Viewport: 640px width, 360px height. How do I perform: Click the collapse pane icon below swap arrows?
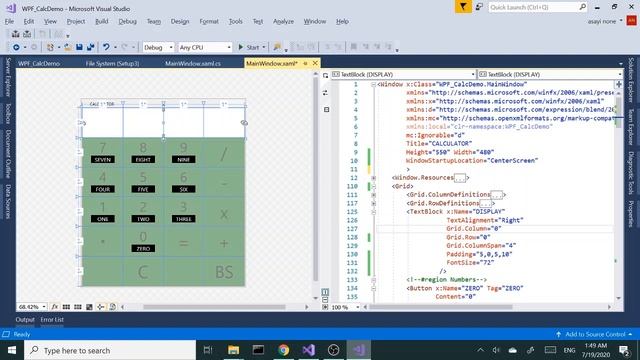pos(326,109)
